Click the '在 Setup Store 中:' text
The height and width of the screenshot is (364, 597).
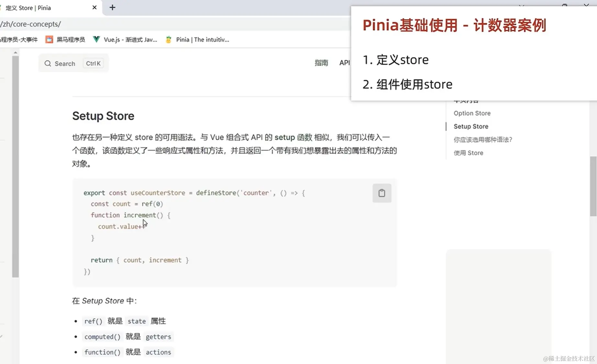point(105,301)
